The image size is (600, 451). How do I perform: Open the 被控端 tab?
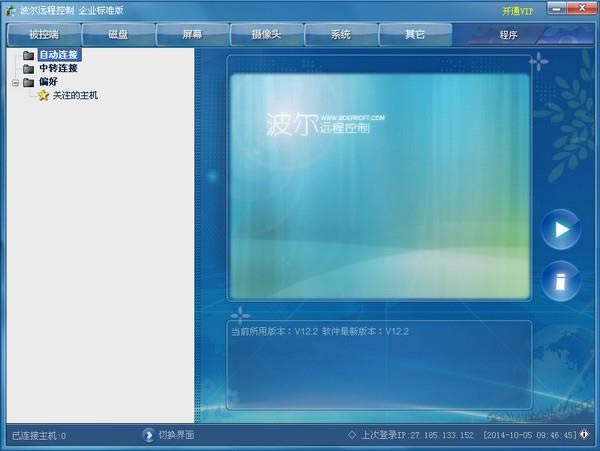[x=44, y=34]
